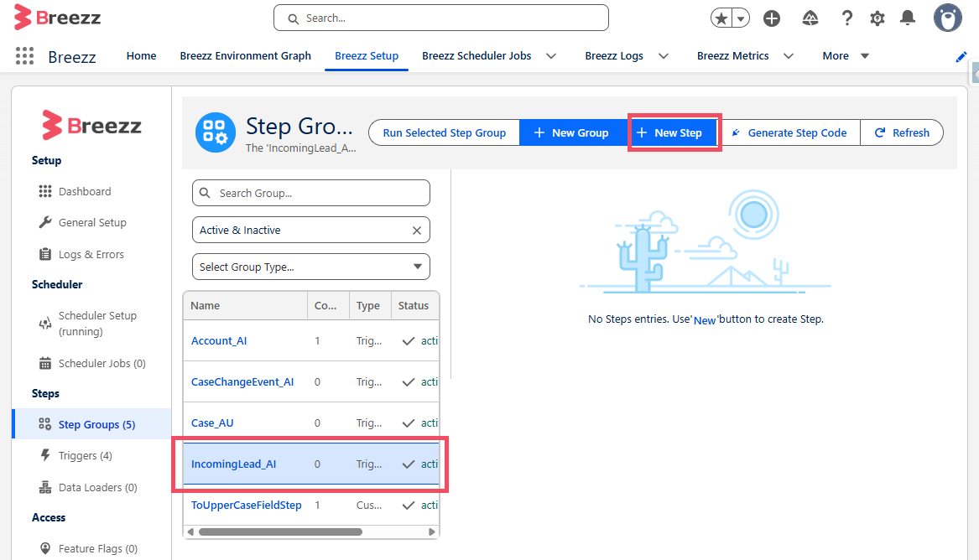
Task: Open the help question mark icon
Action: point(846,18)
